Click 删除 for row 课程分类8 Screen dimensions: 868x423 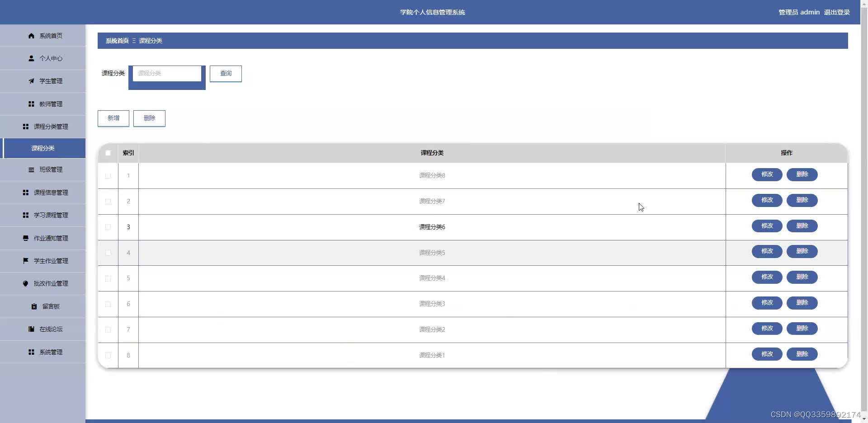(802, 174)
